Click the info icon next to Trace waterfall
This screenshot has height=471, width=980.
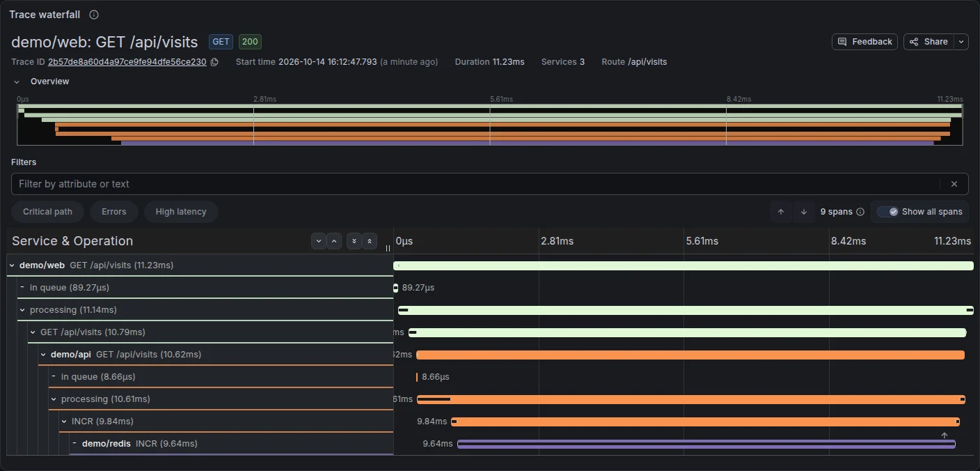[x=94, y=15]
